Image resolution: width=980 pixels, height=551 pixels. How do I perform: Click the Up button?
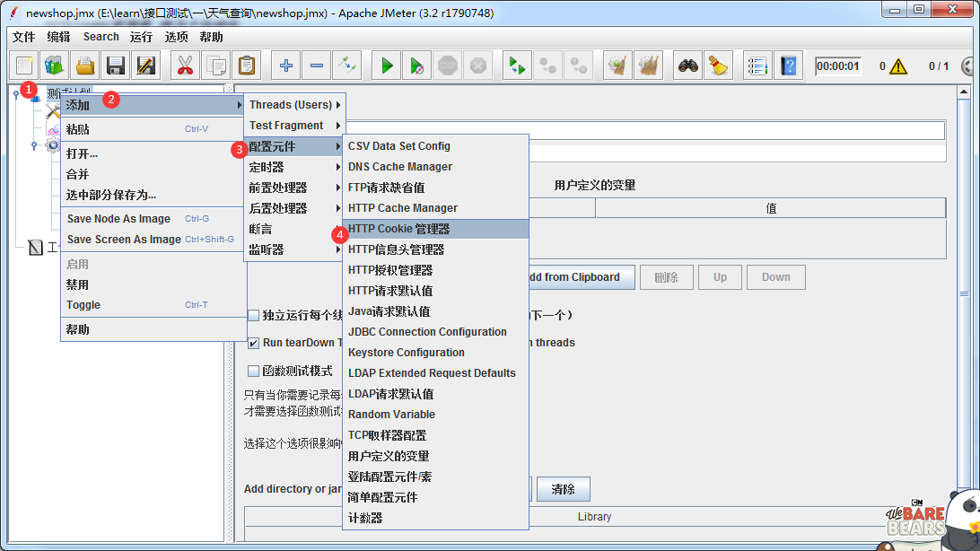(720, 277)
